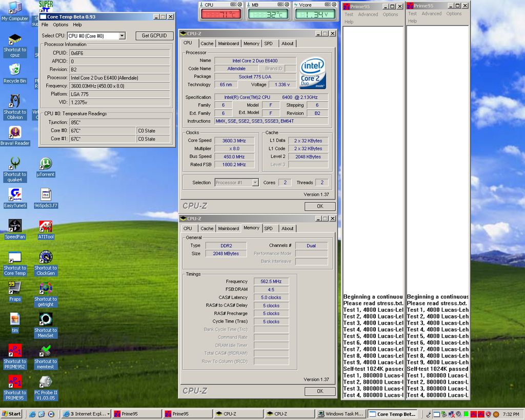The height and width of the screenshot is (420, 525).
Task: Open the SpeedFan desktop icon
Action: coord(15,227)
